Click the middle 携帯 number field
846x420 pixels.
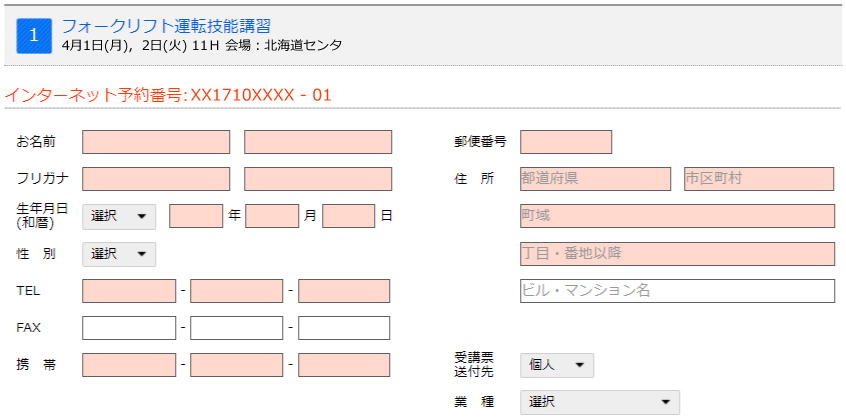click(236, 365)
